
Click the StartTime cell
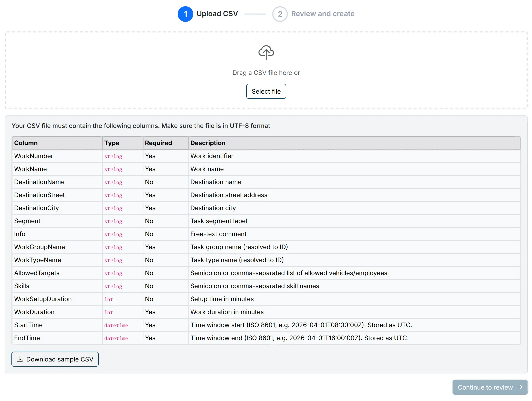tap(57, 325)
